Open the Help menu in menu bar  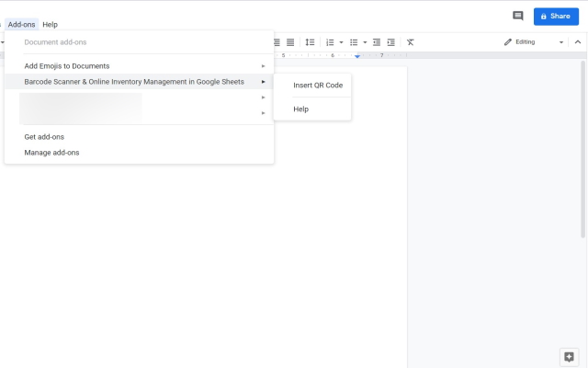pos(50,25)
